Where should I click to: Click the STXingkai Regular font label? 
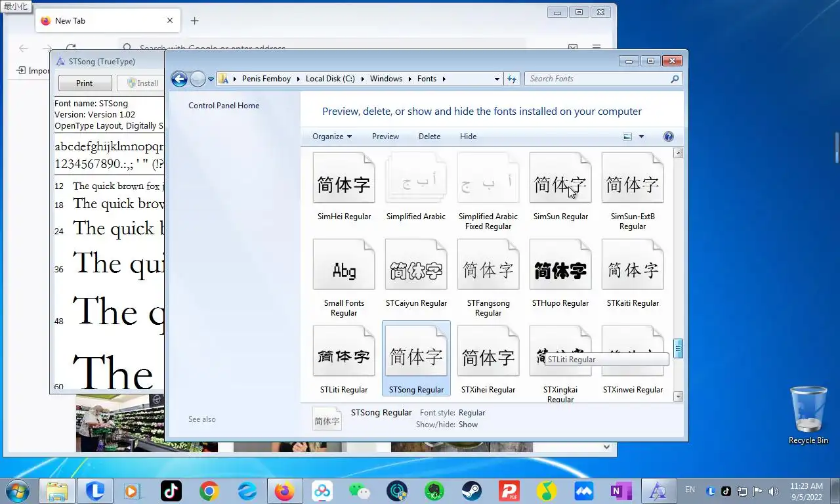pyautogui.click(x=560, y=394)
